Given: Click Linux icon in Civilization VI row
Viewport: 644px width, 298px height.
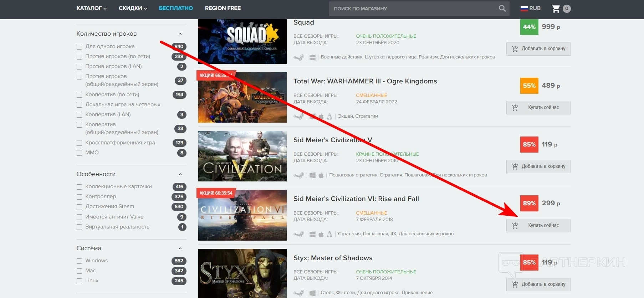Looking at the screenshot, I should (329, 234).
